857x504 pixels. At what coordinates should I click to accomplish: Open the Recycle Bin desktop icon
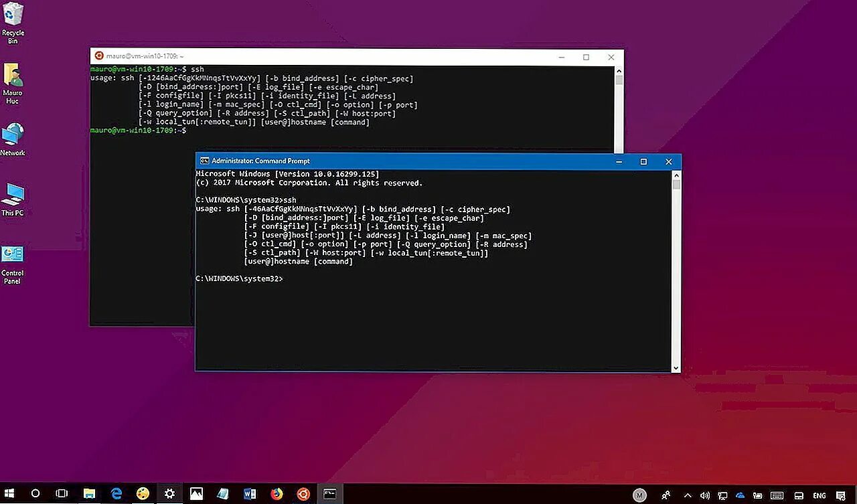tap(13, 23)
